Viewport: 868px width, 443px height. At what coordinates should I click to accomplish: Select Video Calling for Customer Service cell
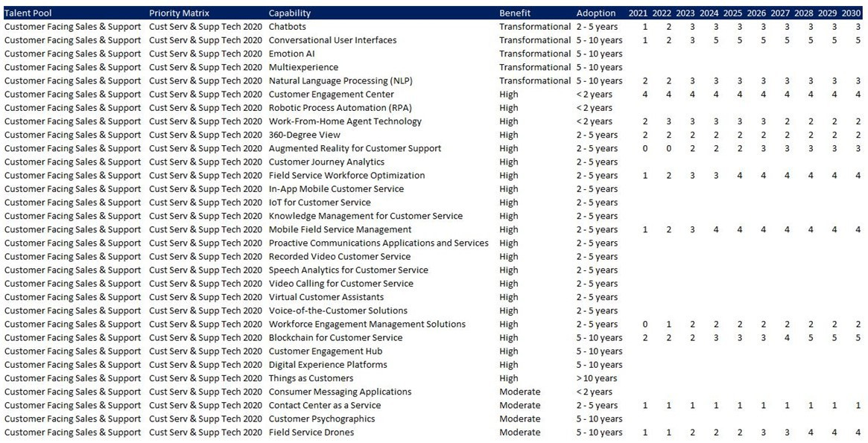pyautogui.click(x=341, y=284)
